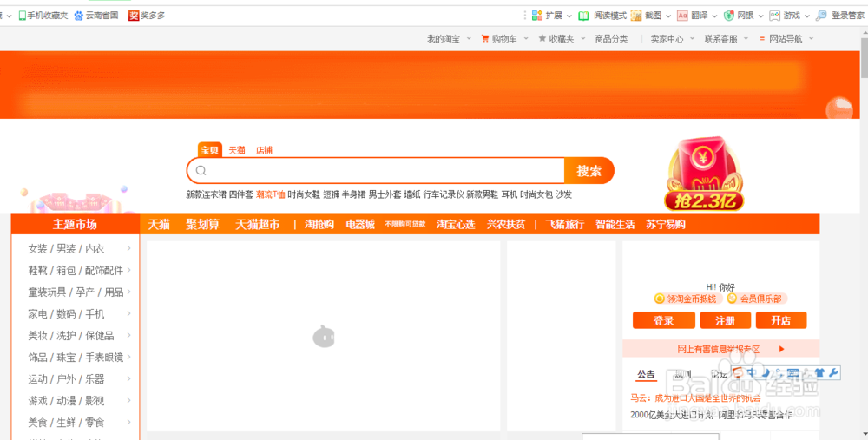
Task: Go to 商品分类 product categories
Action: click(x=611, y=39)
